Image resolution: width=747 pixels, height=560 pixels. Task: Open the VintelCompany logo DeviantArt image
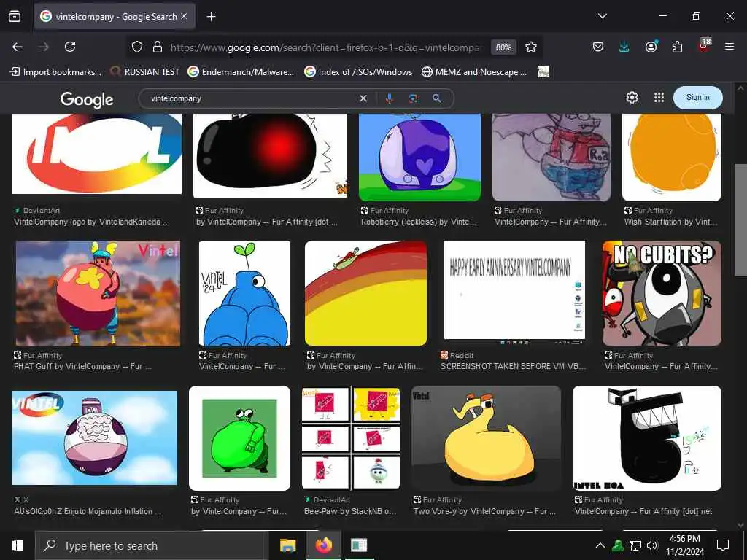point(96,153)
